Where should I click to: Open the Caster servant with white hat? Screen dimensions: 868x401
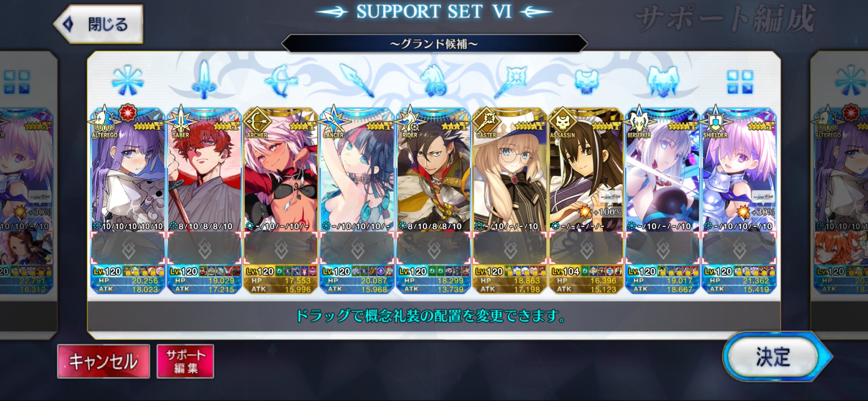(x=510, y=169)
